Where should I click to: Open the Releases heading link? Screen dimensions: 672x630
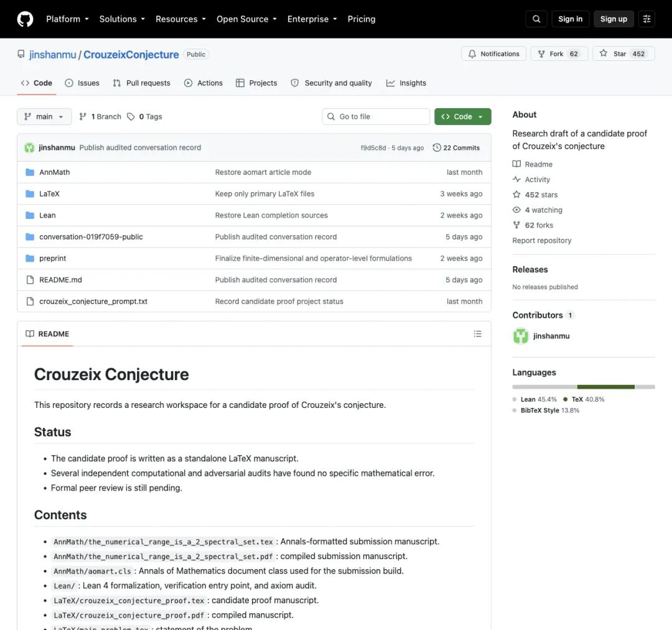tap(530, 269)
